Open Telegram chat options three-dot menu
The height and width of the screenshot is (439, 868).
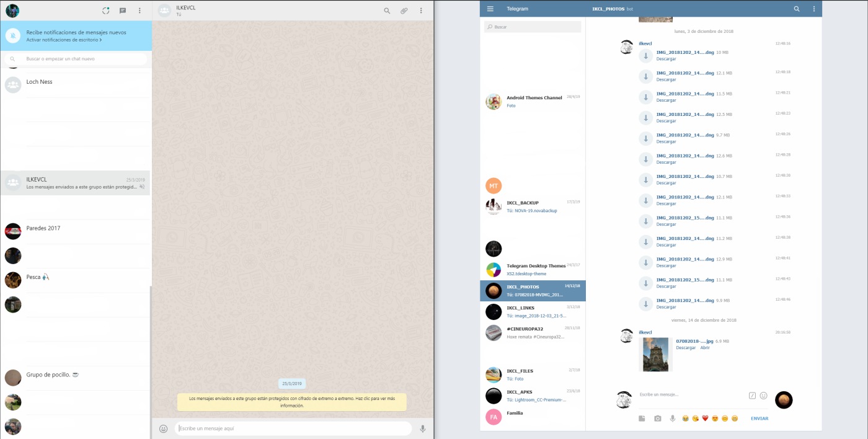click(814, 9)
